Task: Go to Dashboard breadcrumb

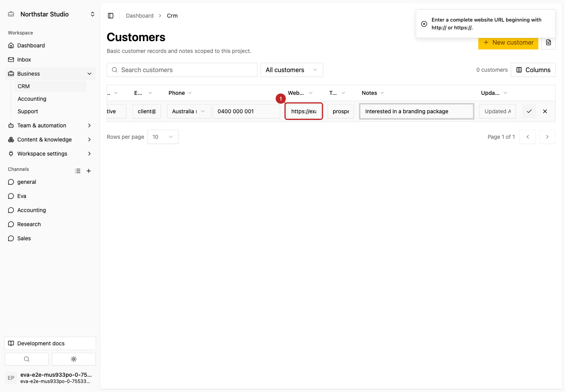Action: pyautogui.click(x=140, y=16)
